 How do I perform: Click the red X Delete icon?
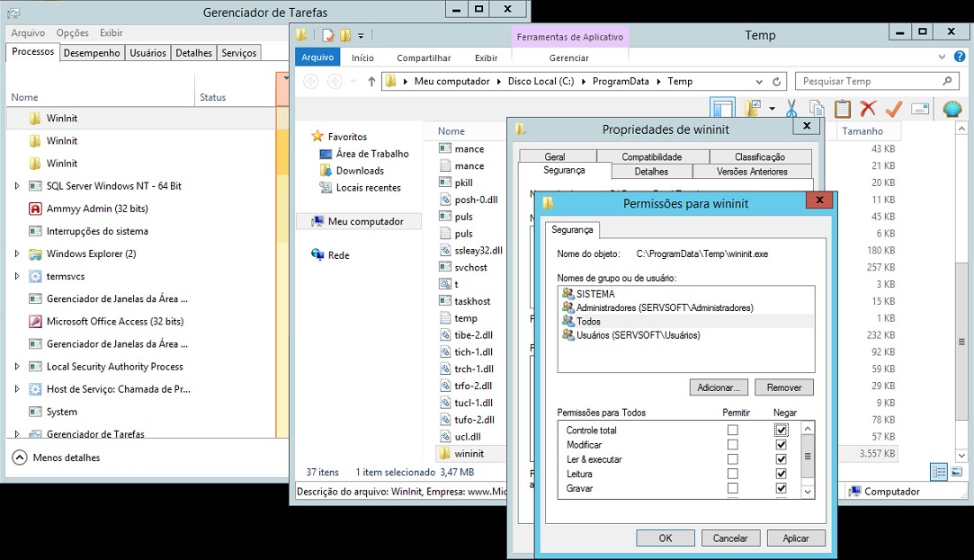click(868, 109)
